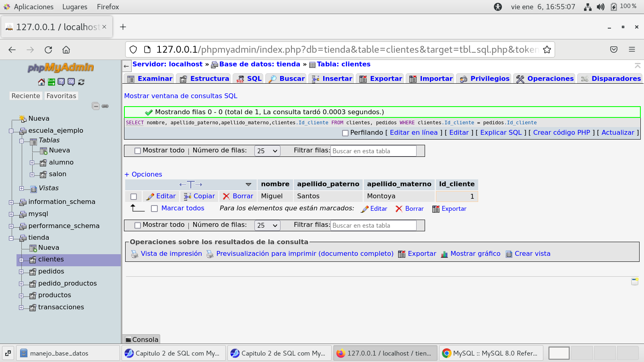This screenshot has width=644, height=362.
Task: Bookmark this page with the star icon
Action: point(547,50)
